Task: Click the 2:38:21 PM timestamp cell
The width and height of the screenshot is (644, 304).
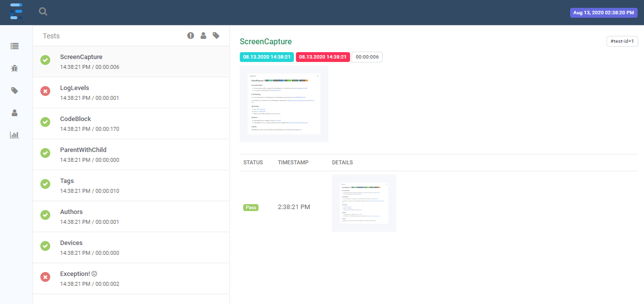Action: [294, 207]
